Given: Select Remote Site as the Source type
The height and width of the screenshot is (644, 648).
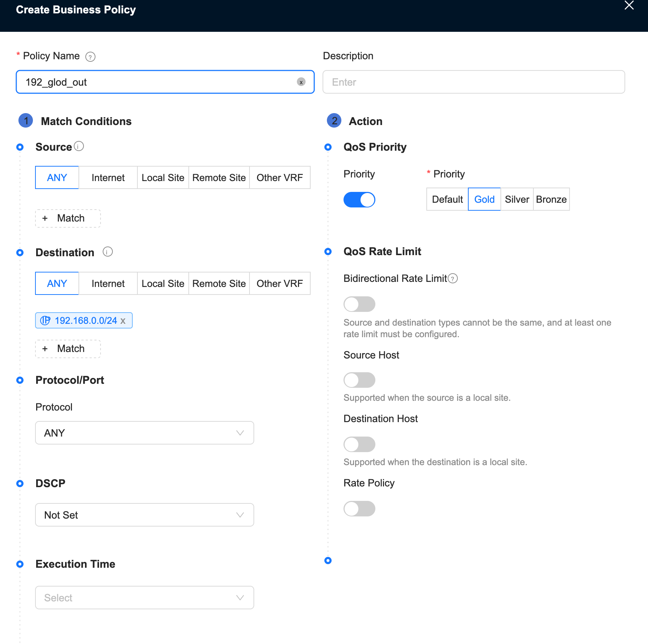Looking at the screenshot, I should click(219, 177).
